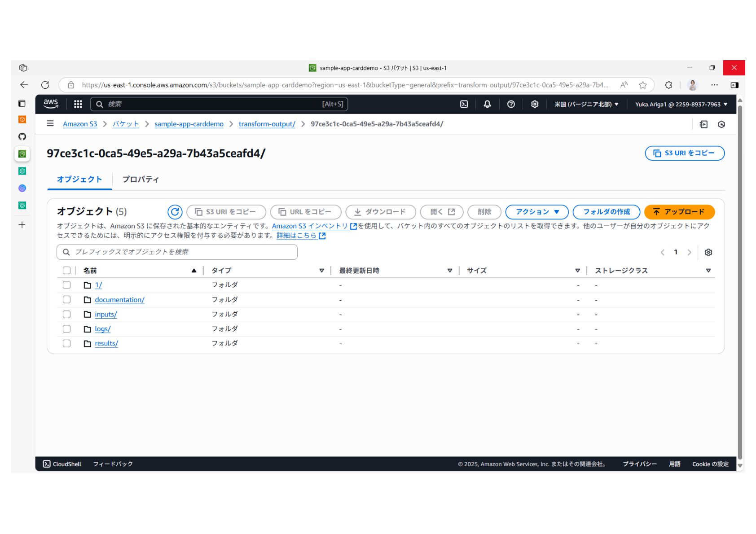This screenshot has width=756, height=534.
Task: Open the results/ folder
Action: (106, 343)
